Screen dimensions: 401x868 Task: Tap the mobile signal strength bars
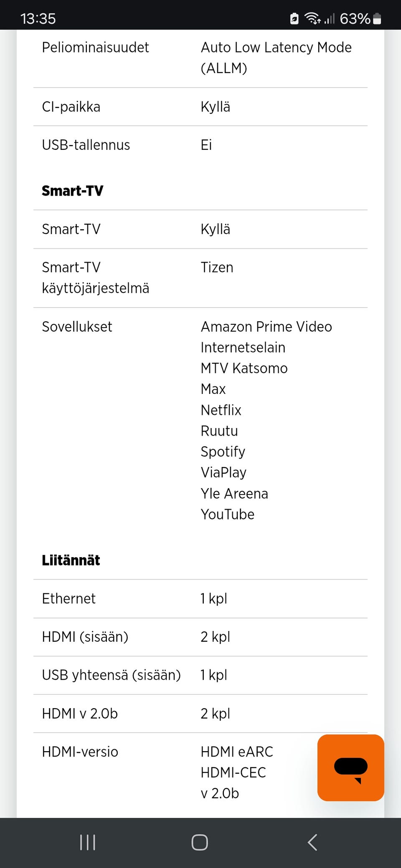coord(330,18)
